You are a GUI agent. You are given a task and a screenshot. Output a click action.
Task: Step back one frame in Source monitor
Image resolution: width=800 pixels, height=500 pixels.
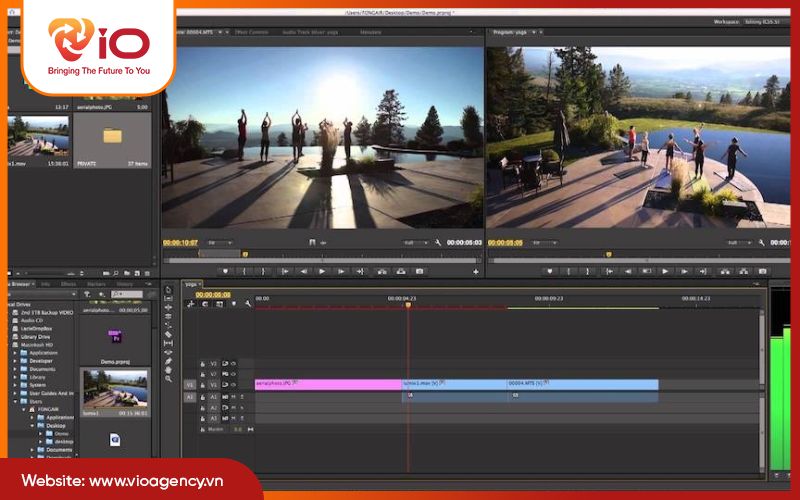point(303,271)
